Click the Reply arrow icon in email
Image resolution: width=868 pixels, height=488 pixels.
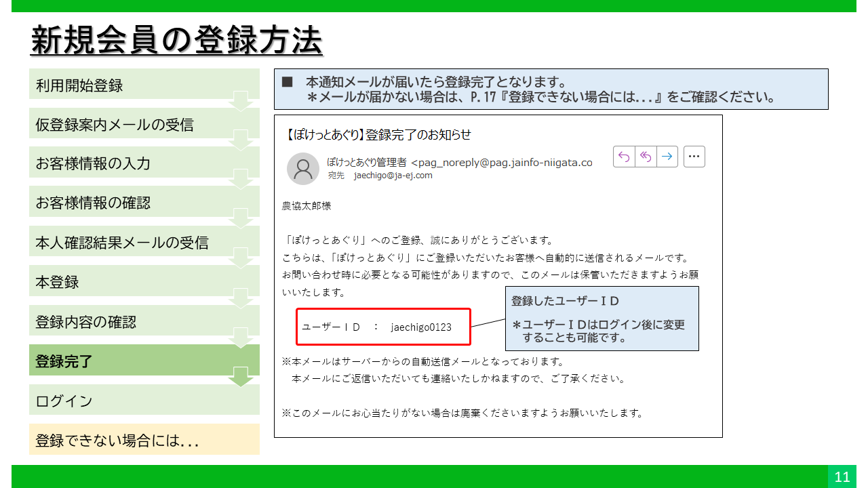pos(624,157)
